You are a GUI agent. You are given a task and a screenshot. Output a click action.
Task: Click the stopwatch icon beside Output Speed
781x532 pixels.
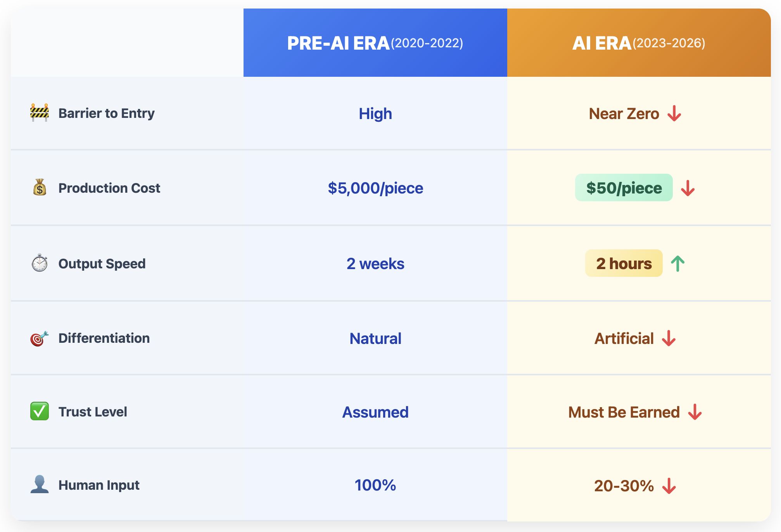pyautogui.click(x=40, y=263)
